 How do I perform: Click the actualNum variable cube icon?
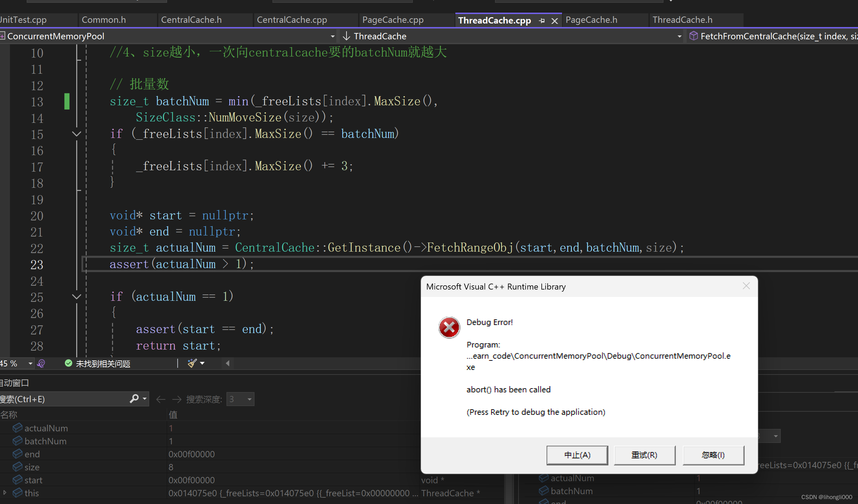click(18, 428)
